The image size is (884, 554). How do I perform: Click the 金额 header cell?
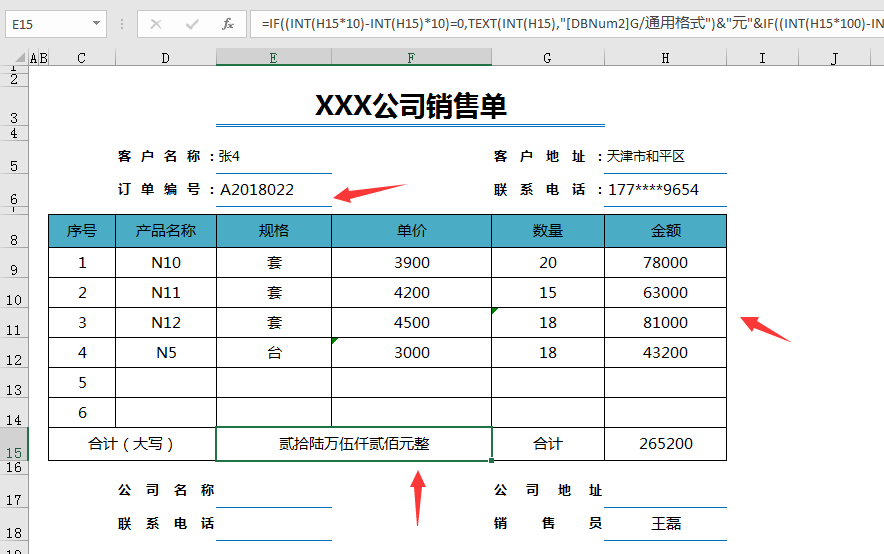(x=665, y=231)
